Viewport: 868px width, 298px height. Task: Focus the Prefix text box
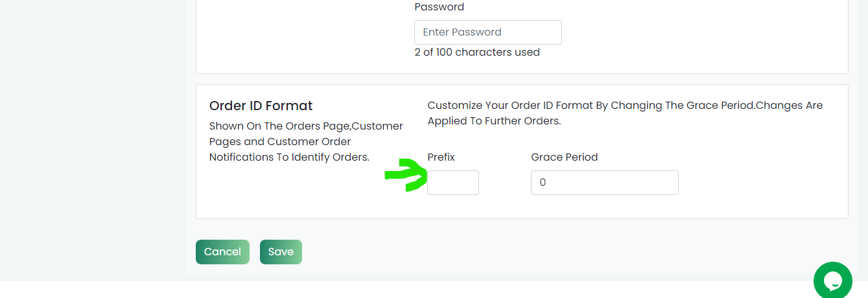pyautogui.click(x=453, y=183)
